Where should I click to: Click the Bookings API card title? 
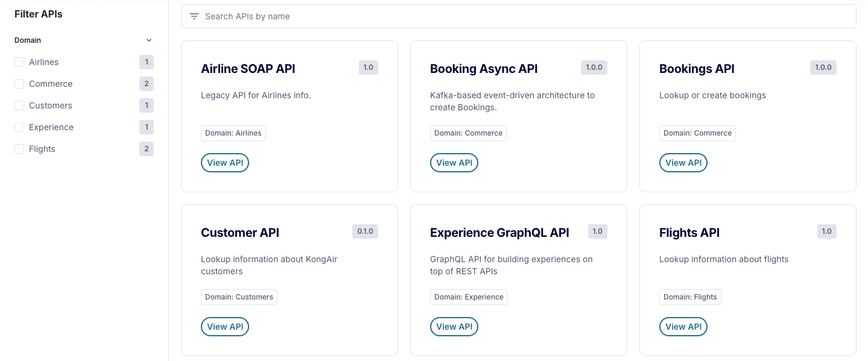(696, 69)
